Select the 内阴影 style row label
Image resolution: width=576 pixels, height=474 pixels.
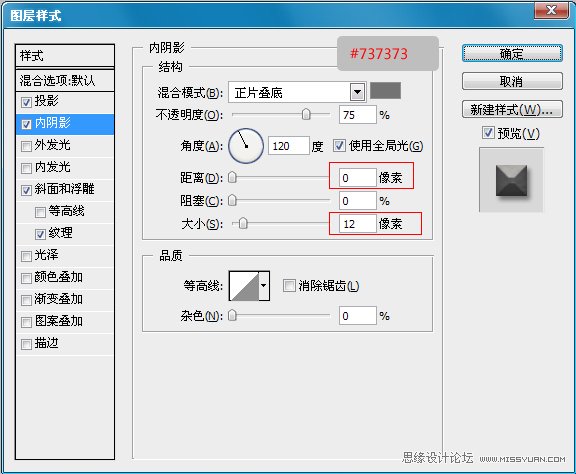53,123
